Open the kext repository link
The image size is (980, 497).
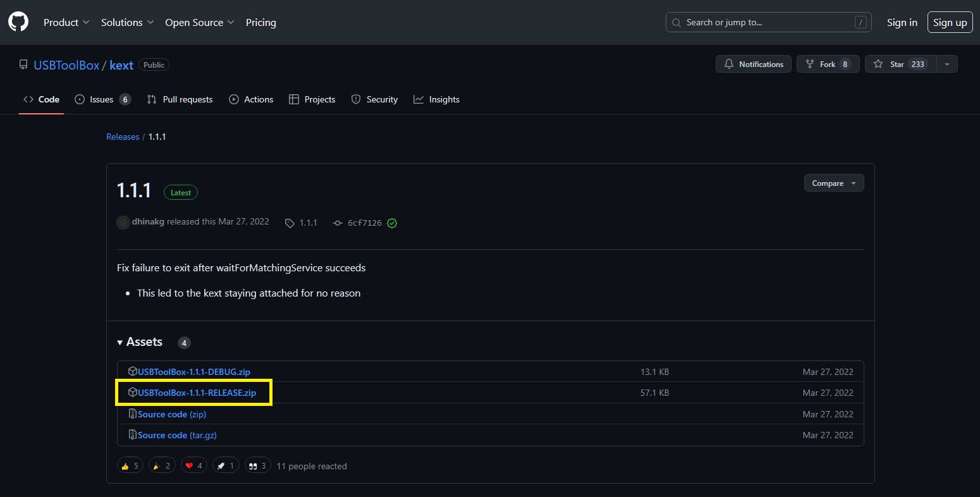point(121,65)
